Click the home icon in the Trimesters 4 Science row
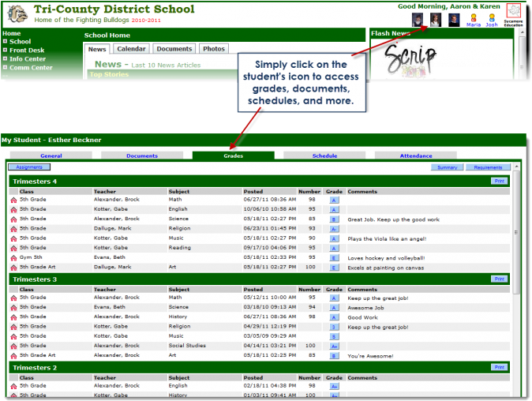The height and width of the screenshot is (401, 532). point(13,219)
